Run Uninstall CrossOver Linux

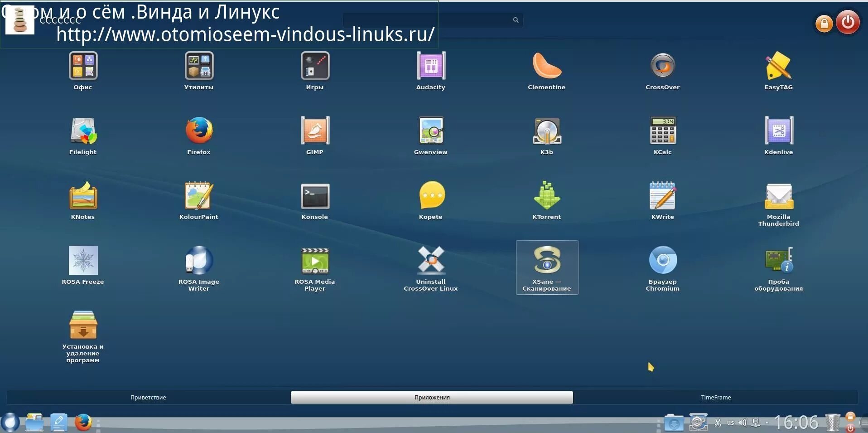[431, 269]
